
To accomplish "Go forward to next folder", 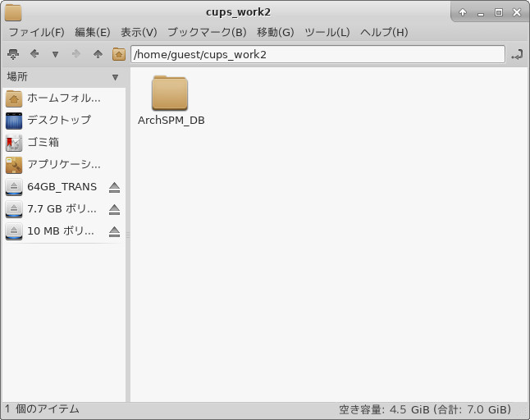I will [76, 53].
